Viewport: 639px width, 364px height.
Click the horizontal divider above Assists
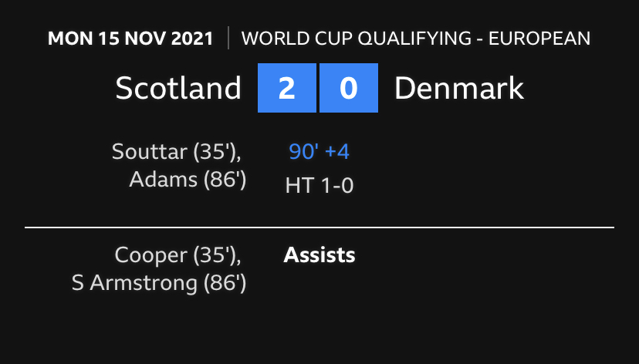[x=319, y=228]
